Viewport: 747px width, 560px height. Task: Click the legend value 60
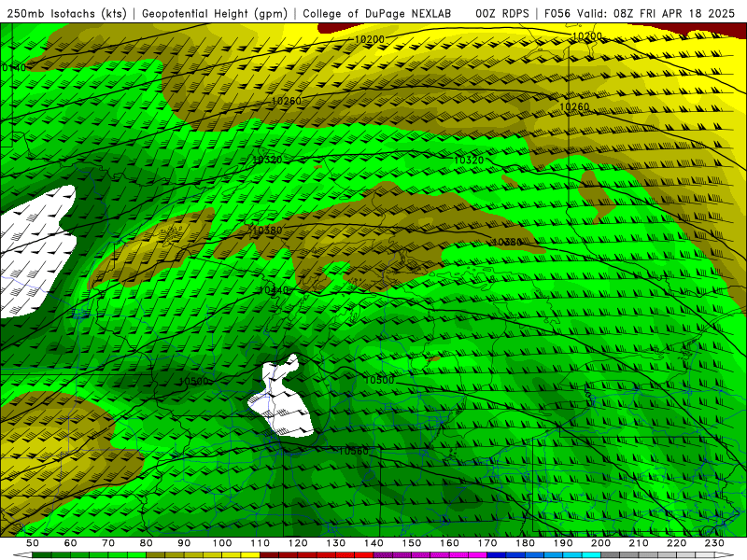[71, 543]
